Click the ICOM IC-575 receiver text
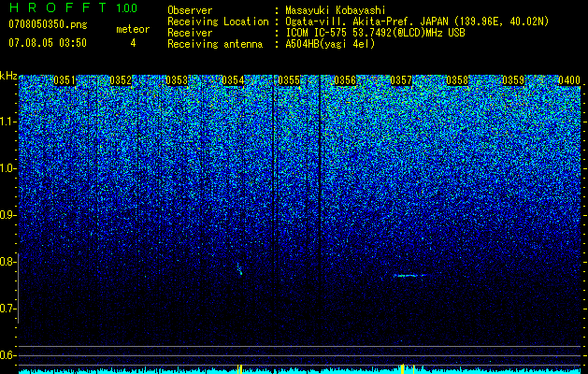Viewport: 588px width, 374px height. (x=376, y=33)
